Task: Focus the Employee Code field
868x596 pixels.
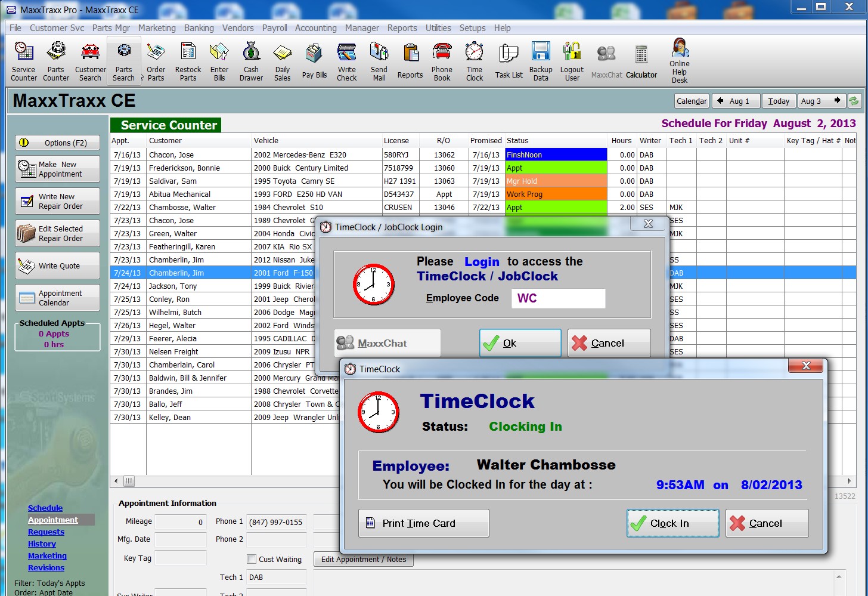Action: coord(558,298)
